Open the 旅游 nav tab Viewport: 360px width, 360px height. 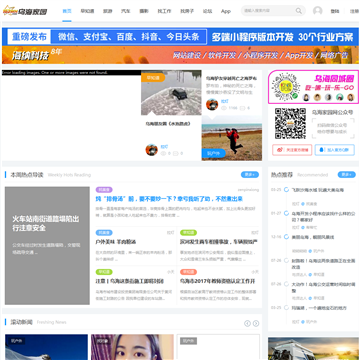pyautogui.click(x=108, y=11)
